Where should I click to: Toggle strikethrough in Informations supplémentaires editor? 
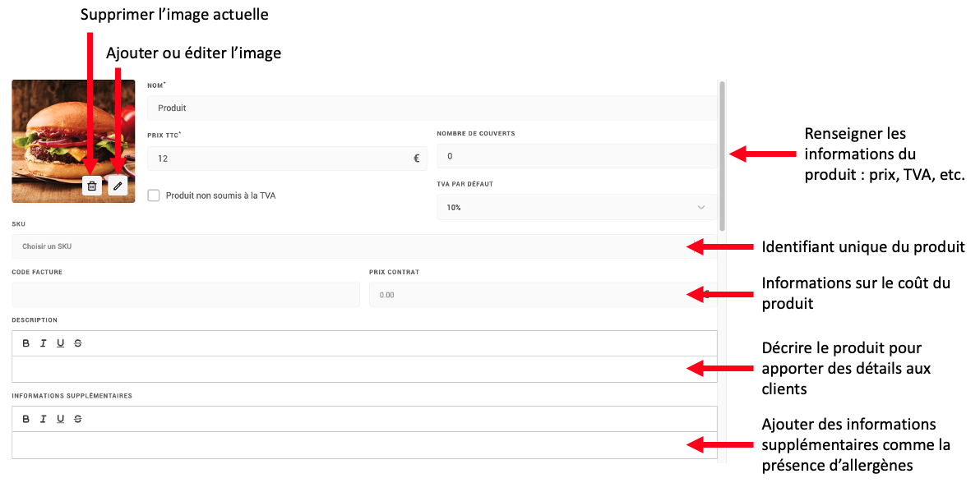pyautogui.click(x=78, y=419)
